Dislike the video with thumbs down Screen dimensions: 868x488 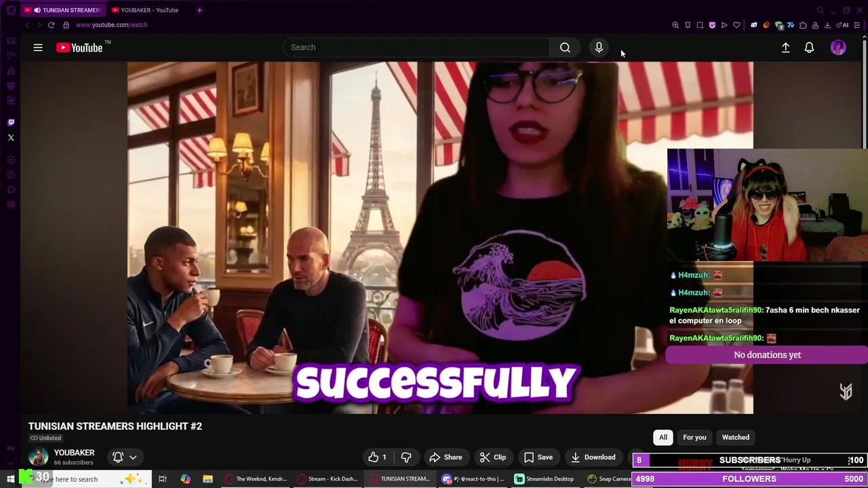406,457
